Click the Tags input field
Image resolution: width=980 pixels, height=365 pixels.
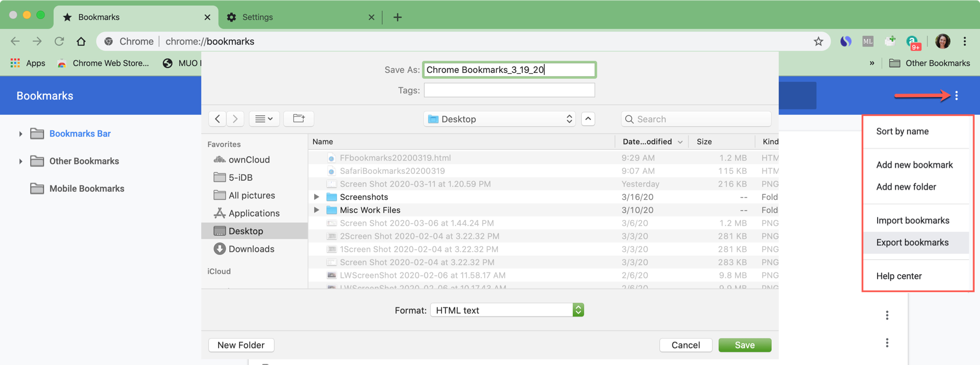510,90
